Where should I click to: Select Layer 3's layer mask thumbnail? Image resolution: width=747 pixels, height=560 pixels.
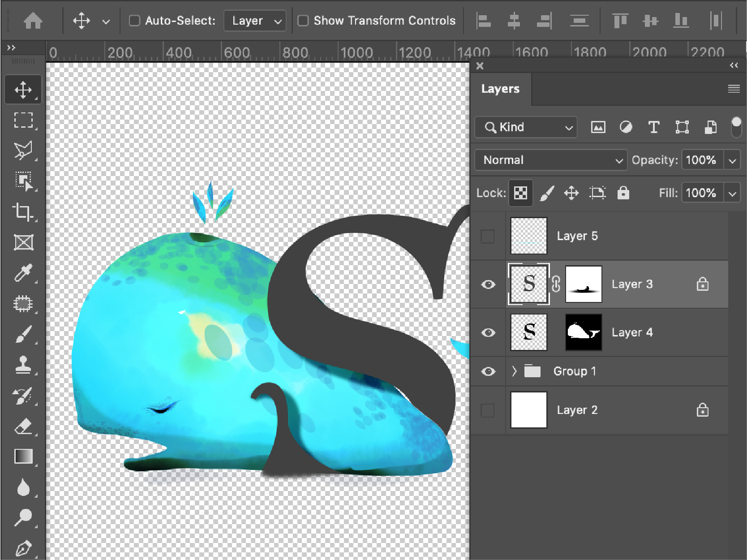tap(584, 284)
